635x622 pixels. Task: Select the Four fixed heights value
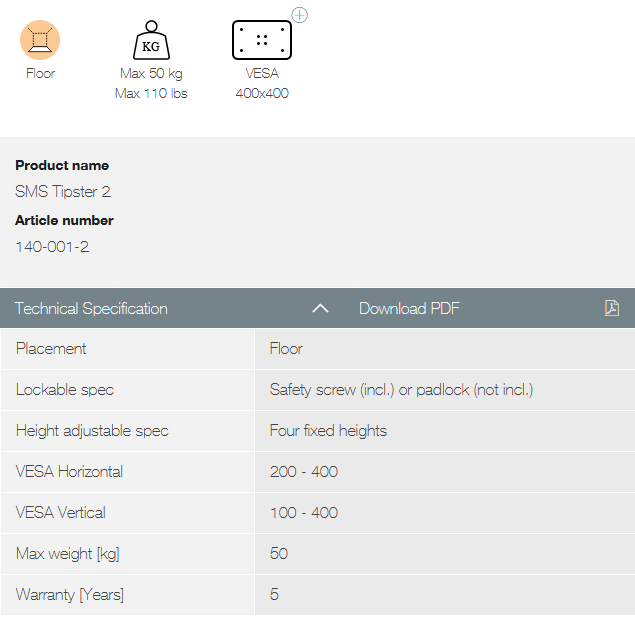[328, 431]
